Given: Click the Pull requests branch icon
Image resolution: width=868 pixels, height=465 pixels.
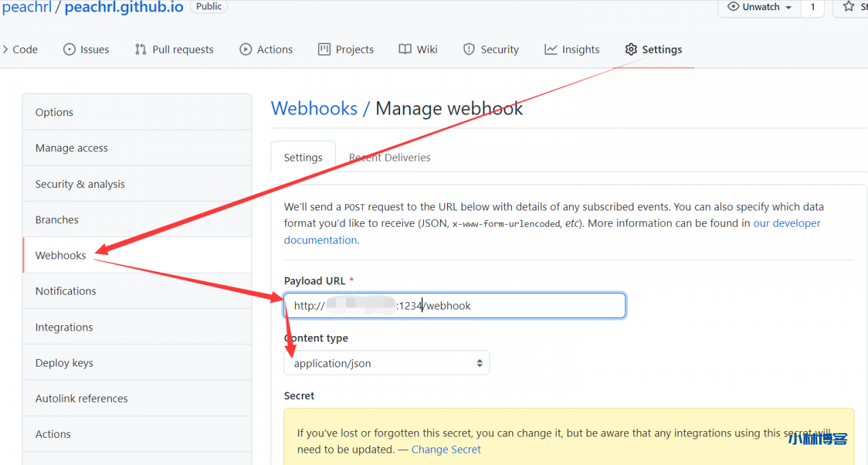Looking at the screenshot, I should pos(140,50).
